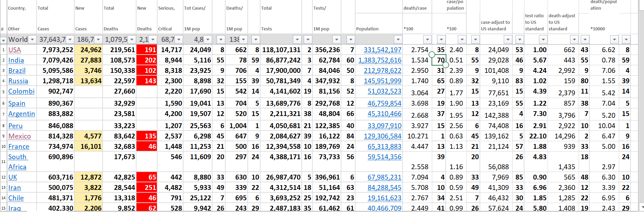Open the Total Cases column filter dropdown

[70, 39]
